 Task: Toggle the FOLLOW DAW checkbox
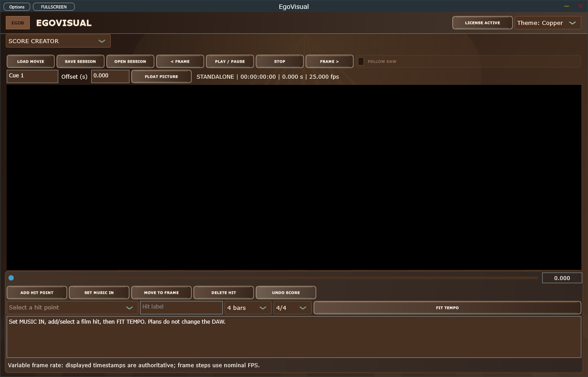pos(361,61)
